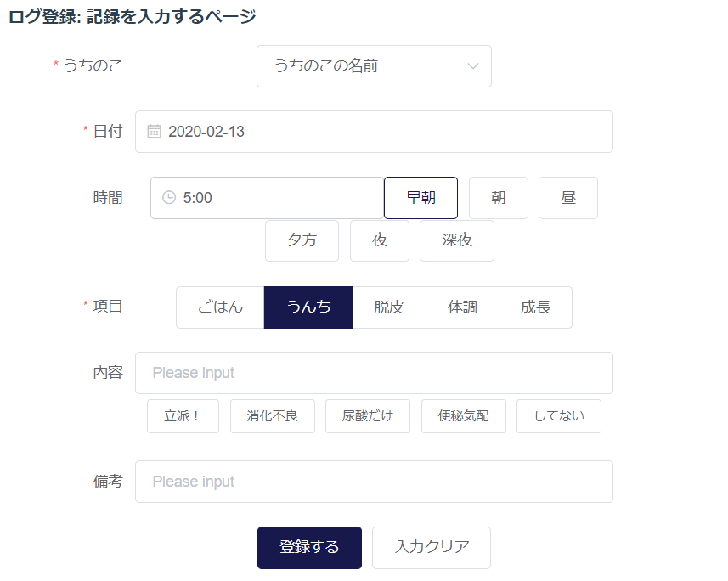Screen dimensions: 728x581
Task: Select the 朝 time preset
Action: point(498,198)
